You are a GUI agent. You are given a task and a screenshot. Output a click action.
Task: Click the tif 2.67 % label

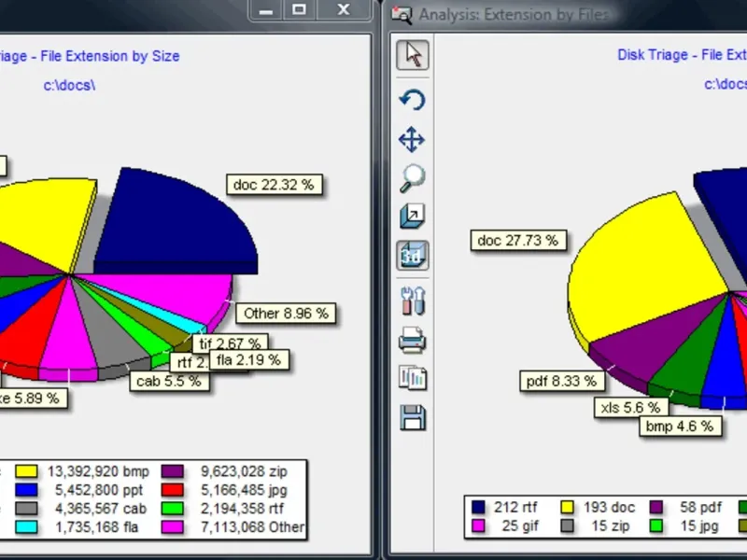tap(230, 343)
